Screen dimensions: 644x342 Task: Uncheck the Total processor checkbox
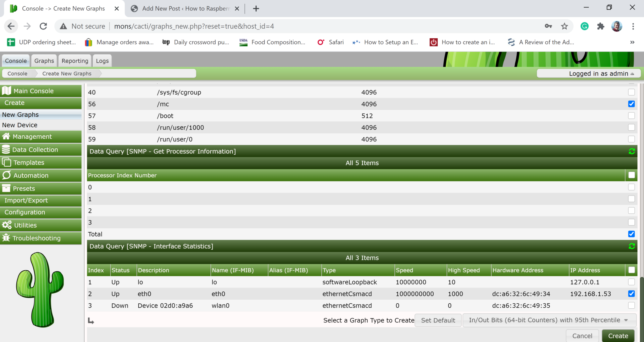(631, 234)
